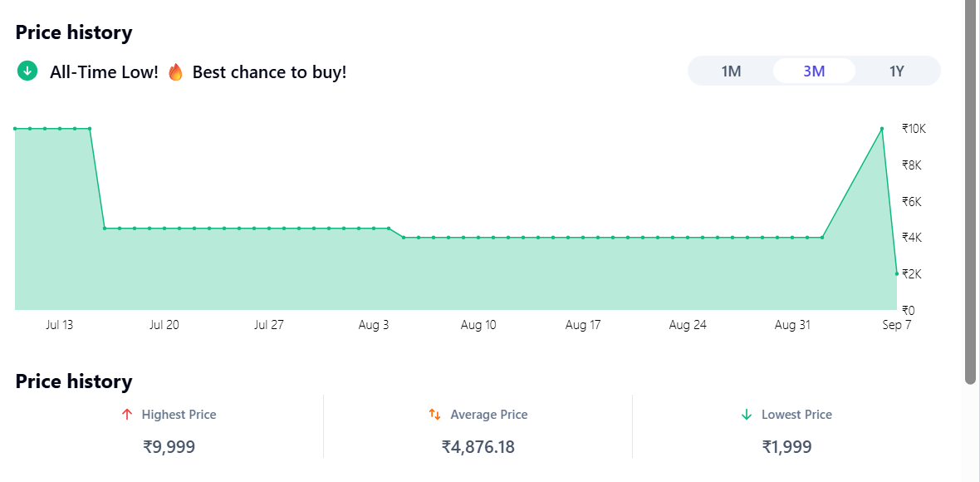The image size is (980, 482).
Task: Click the top Price history heading
Action: [x=74, y=32]
